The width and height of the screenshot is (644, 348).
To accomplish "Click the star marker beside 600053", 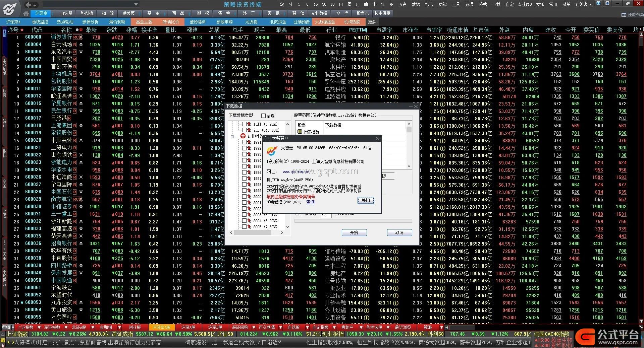I will 22,302.
